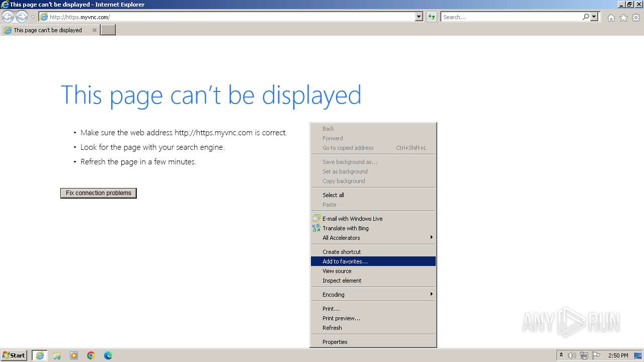Click Internet Explorer taskbar icon
The width and height of the screenshot is (644, 362).
[40, 355]
